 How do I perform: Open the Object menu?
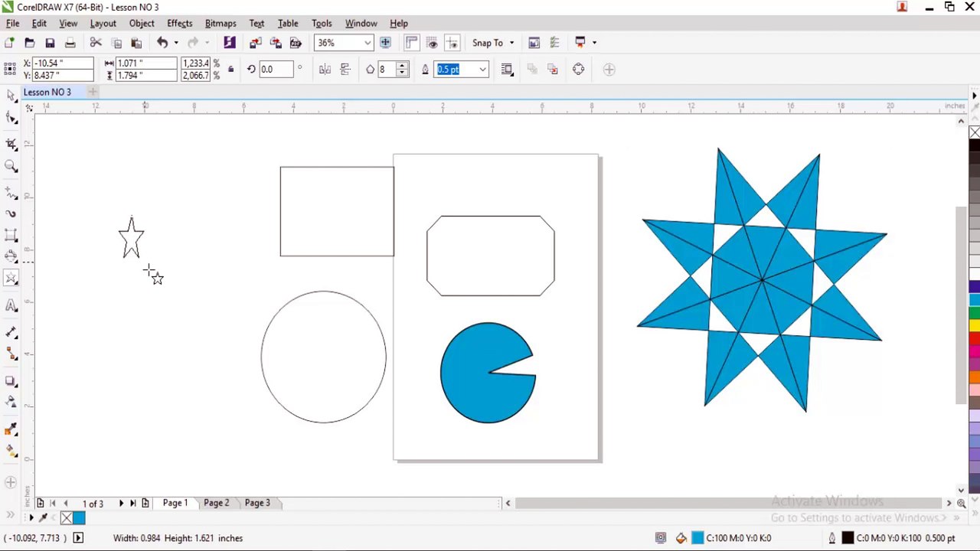[142, 23]
